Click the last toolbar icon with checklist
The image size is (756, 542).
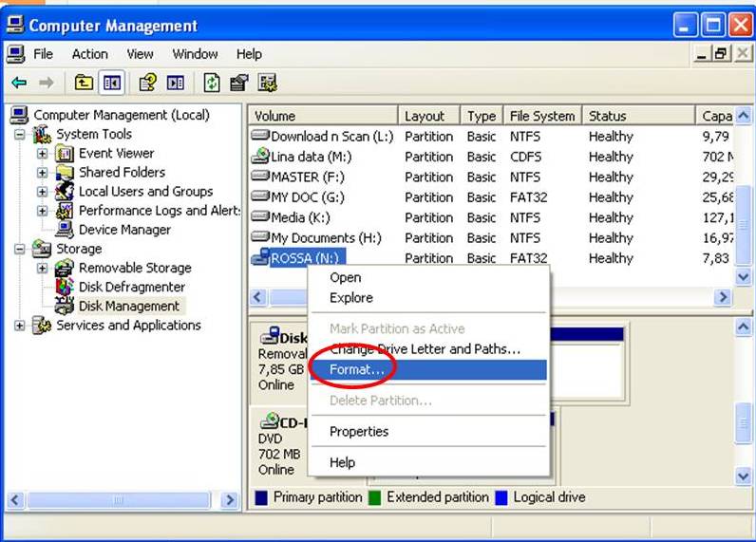[x=267, y=84]
